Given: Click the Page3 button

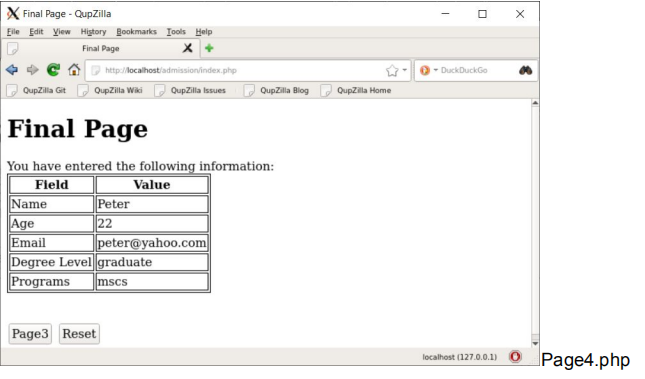Looking at the screenshot, I should [x=30, y=334].
